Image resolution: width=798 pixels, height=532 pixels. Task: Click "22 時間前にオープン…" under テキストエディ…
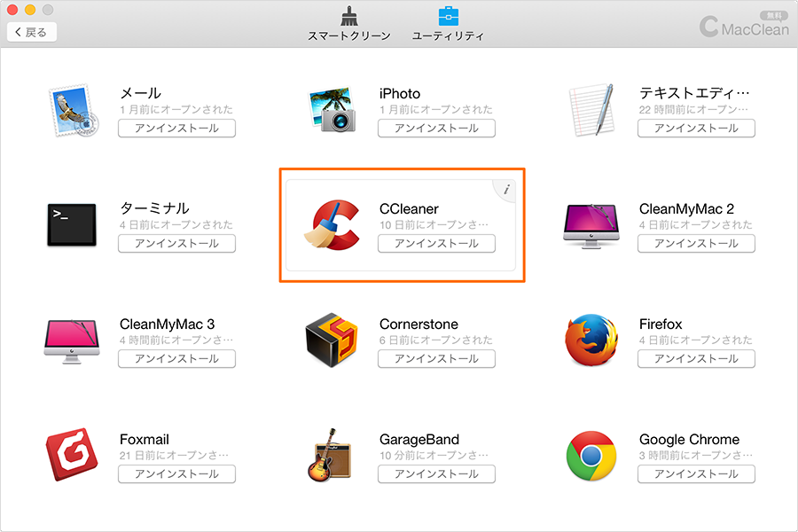693,109
